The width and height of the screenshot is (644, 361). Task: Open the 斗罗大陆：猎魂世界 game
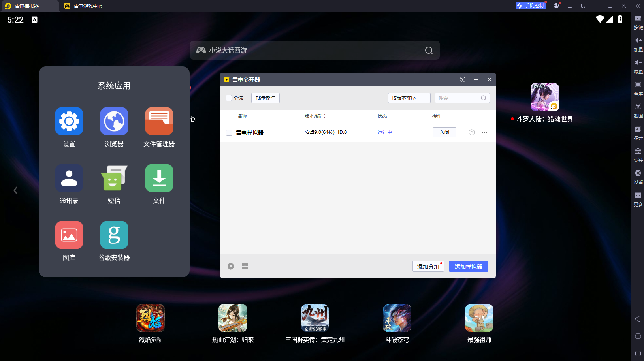[545, 97]
